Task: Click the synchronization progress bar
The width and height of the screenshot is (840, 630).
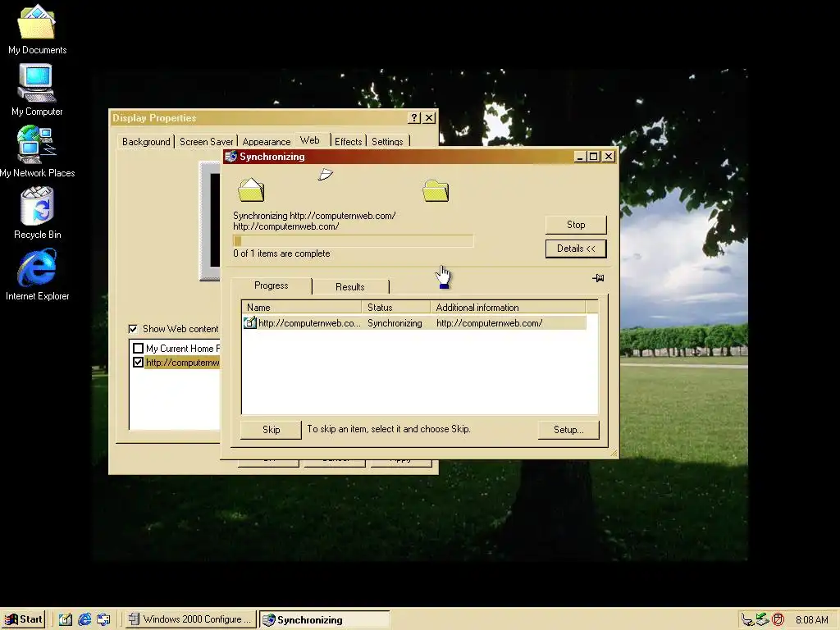Action: (x=353, y=240)
